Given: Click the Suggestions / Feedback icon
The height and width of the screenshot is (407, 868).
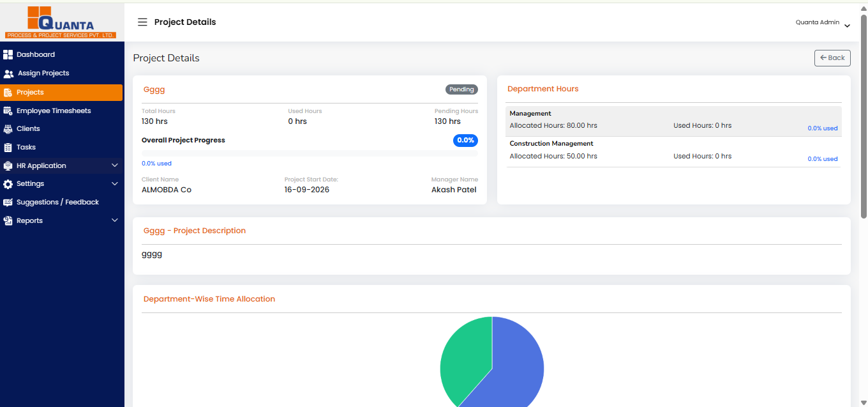Looking at the screenshot, I should [x=8, y=203].
